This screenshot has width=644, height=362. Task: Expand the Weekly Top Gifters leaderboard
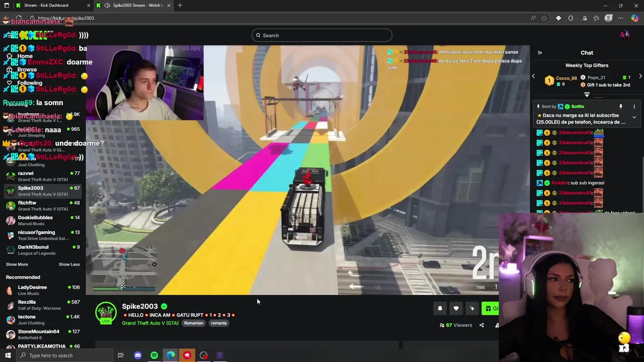coord(587,95)
